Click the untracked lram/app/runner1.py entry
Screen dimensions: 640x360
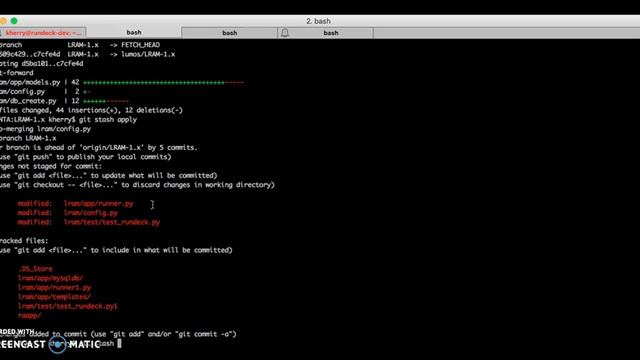(55, 287)
